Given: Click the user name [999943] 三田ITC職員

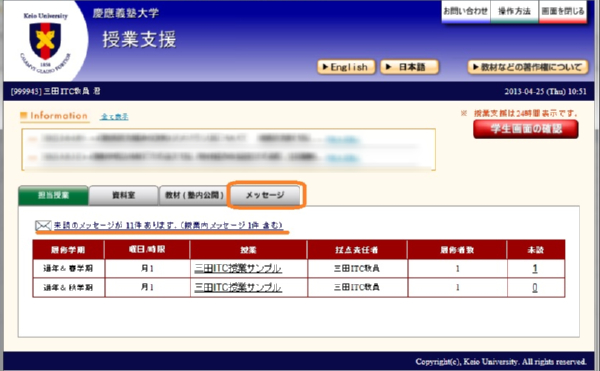Looking at the screenshot, I should (55, 91).
